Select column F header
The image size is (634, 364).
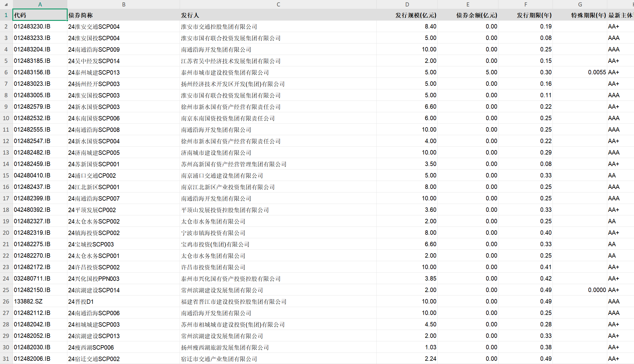[x=525, y=4]
